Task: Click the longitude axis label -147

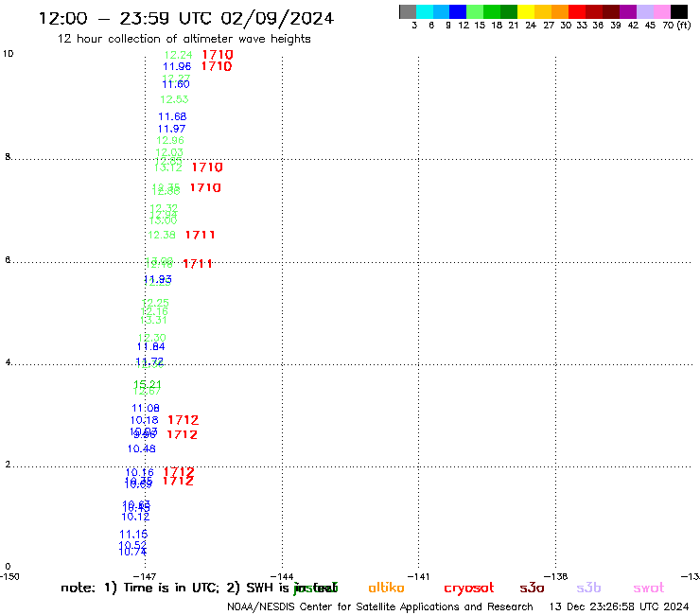Action: pyautogui.click(x=145, y=576)
